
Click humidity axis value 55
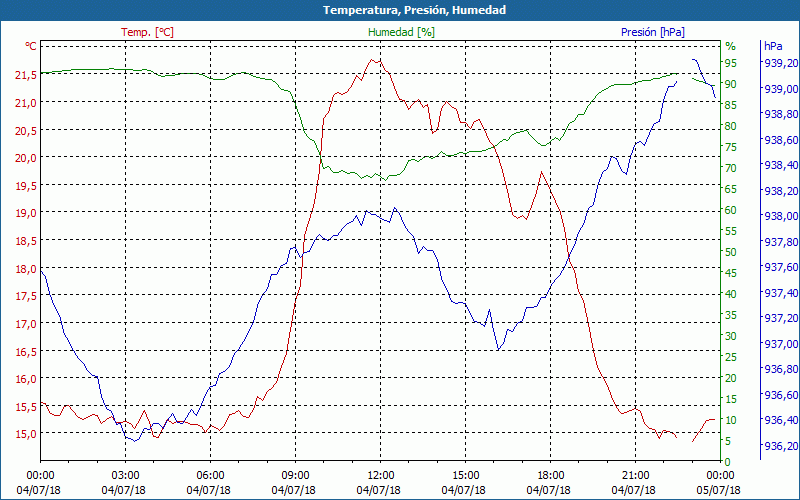tap(731, 231)
